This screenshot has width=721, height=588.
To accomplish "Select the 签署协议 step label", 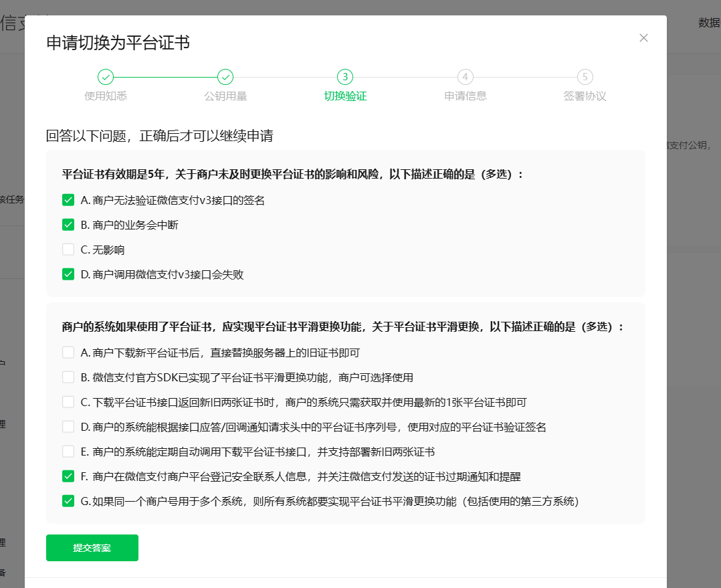I will [x=585, y=96].
